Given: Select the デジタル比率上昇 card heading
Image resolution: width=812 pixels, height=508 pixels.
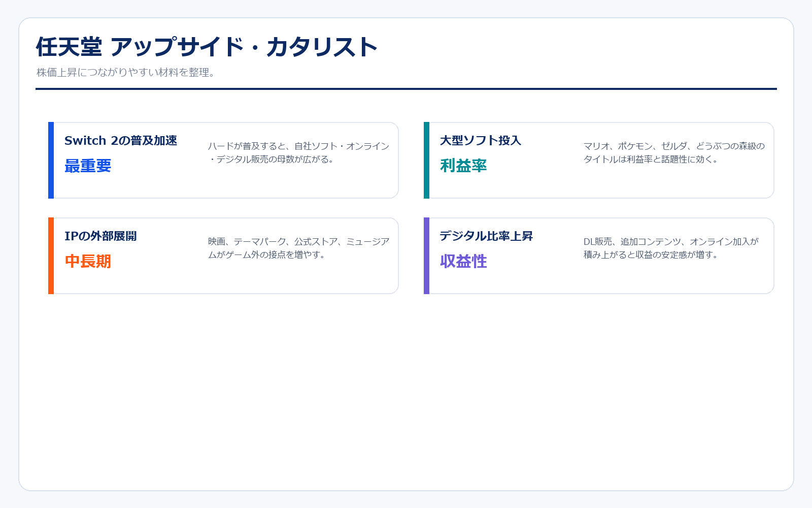Looking at the screenshot, I should point(486,236).
